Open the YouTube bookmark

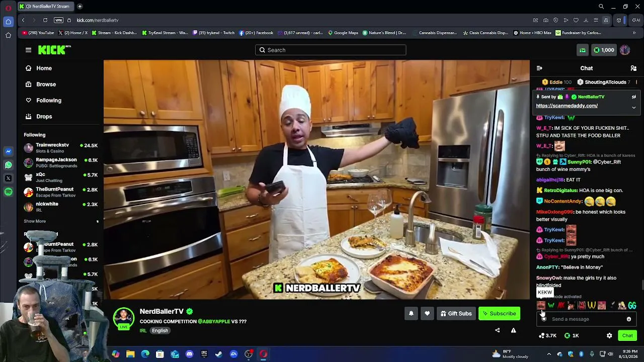click(x=38, y=33)
